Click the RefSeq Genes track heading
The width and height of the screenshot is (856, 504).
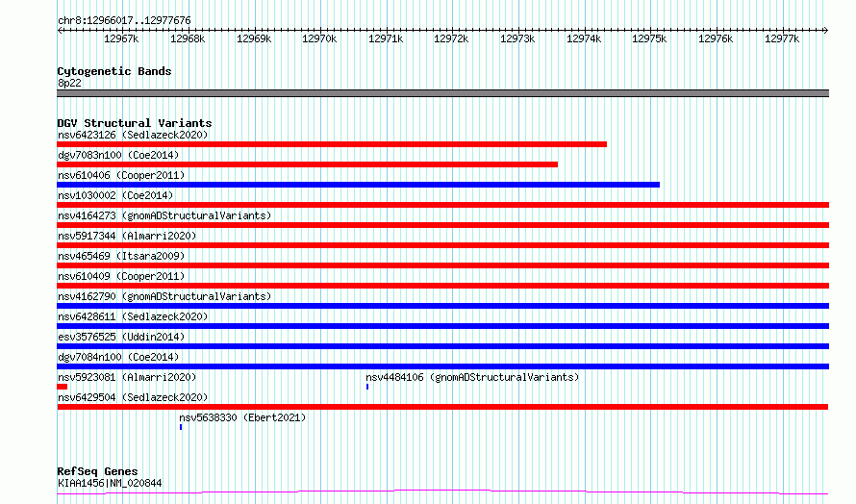pos(97,471)
